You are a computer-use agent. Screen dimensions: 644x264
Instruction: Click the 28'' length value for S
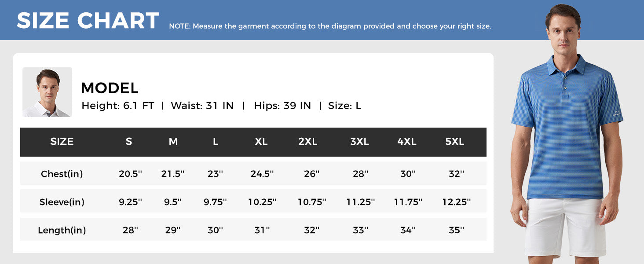(x=131, y=230)
